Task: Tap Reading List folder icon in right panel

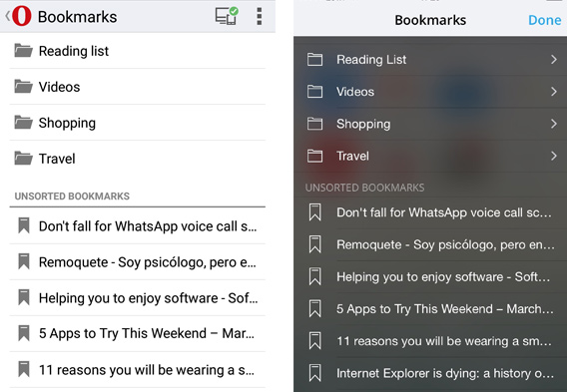Action: 315,59
